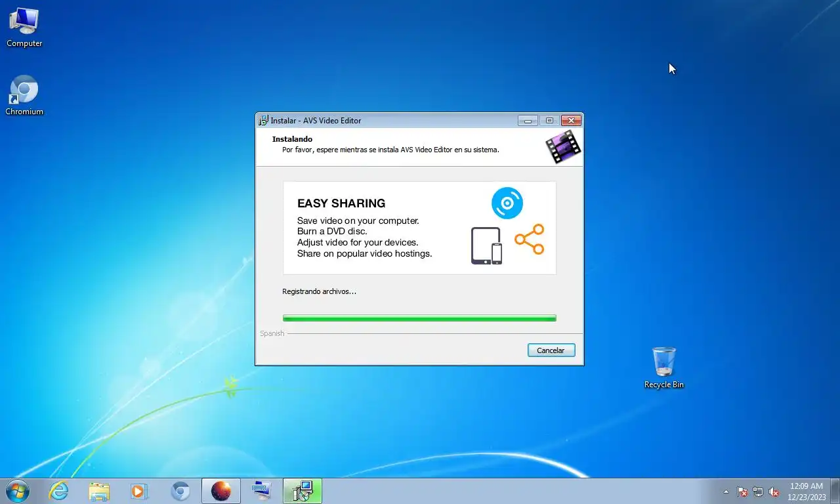Screen dimensions: 840x504
Task: Click the muted volume tray icon
Action: coord(774,492)
